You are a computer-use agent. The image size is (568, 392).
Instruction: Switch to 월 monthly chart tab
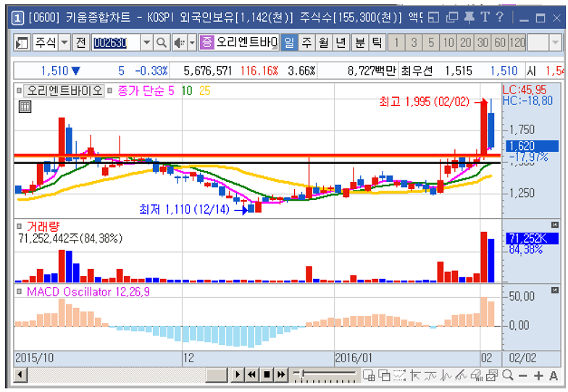(x=323, y=43)
